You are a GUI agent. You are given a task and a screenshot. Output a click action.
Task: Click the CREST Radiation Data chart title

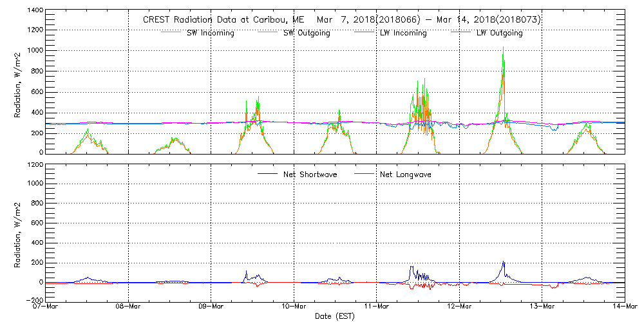click(x=341, y=19)
